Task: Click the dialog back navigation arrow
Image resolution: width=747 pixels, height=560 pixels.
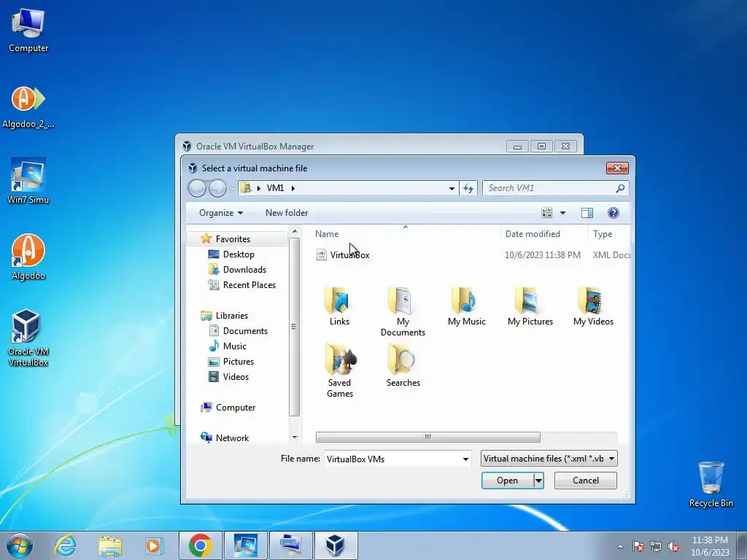Action: (x=197, y=188)
